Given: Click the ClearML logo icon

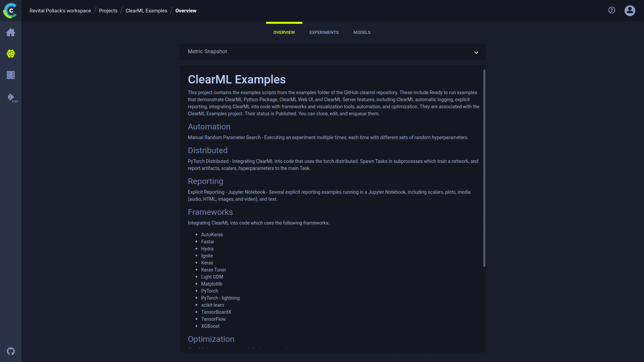Looking at the screenshot, I should [10, 11].
